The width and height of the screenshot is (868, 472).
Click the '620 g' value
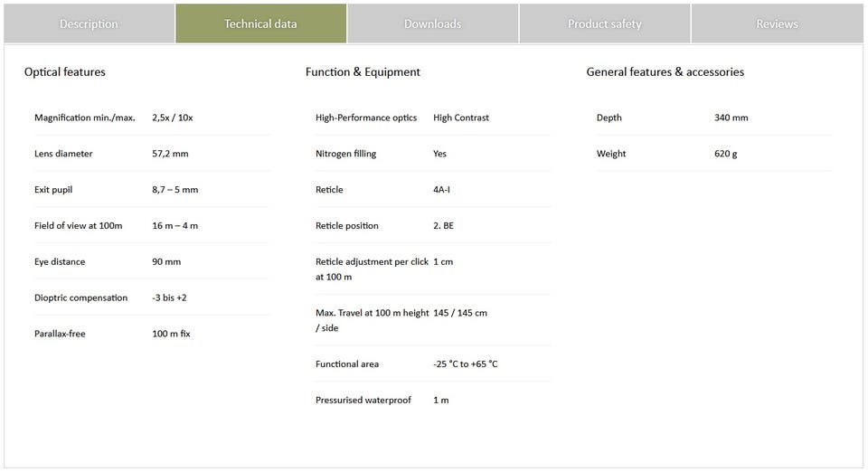tap(726, 154)
